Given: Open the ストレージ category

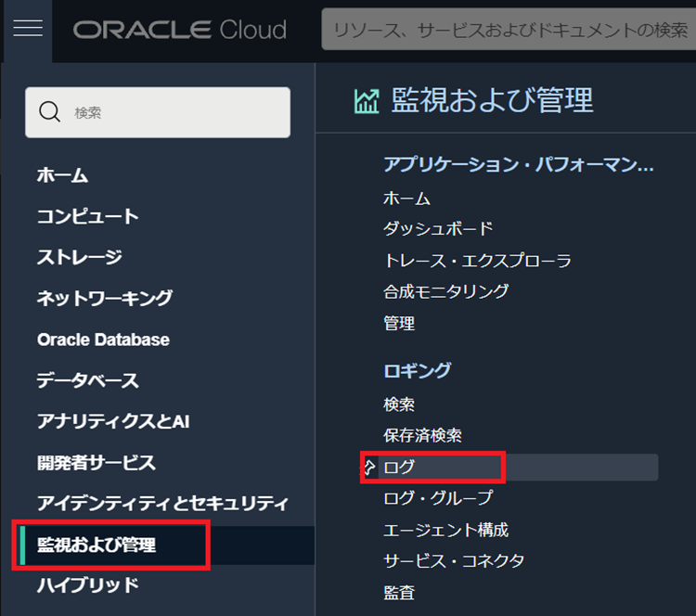Looking at the screenshot, I should click(x=79, y=257).
